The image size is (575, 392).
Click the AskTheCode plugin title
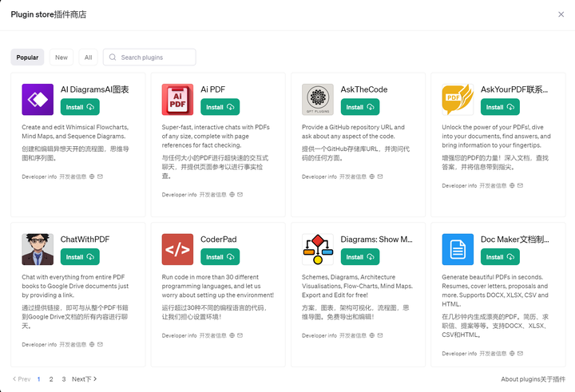tap(364, 89)
